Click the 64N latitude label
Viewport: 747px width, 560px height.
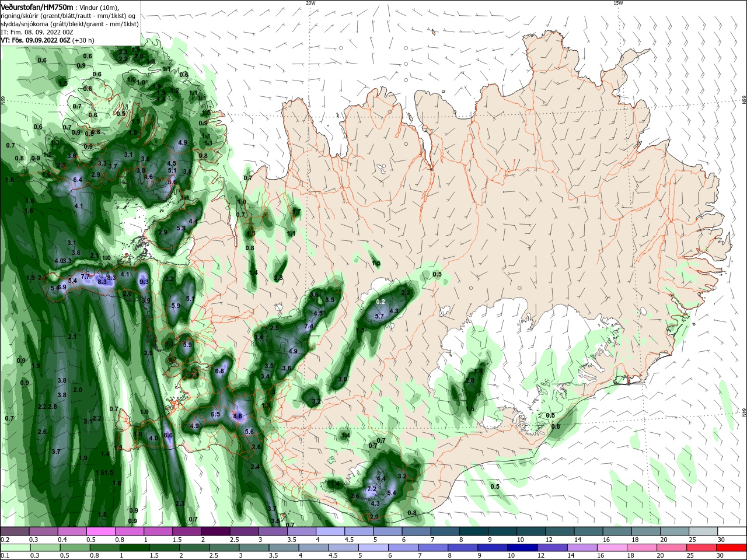pos(744,412)
